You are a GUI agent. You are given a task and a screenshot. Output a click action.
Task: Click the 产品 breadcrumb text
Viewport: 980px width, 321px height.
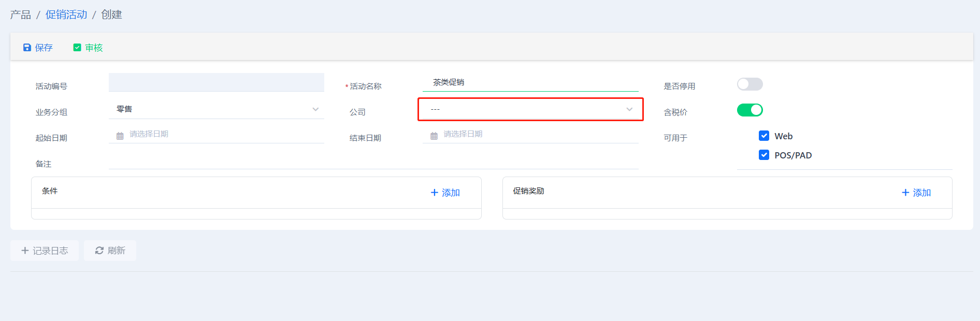(21, 14)
